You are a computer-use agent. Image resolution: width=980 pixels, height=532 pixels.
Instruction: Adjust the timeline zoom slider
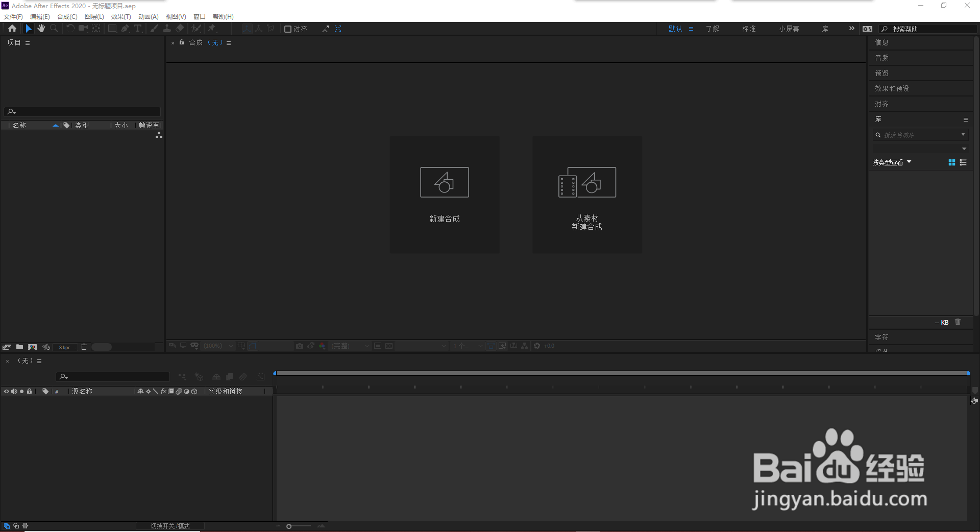[289, 526]
